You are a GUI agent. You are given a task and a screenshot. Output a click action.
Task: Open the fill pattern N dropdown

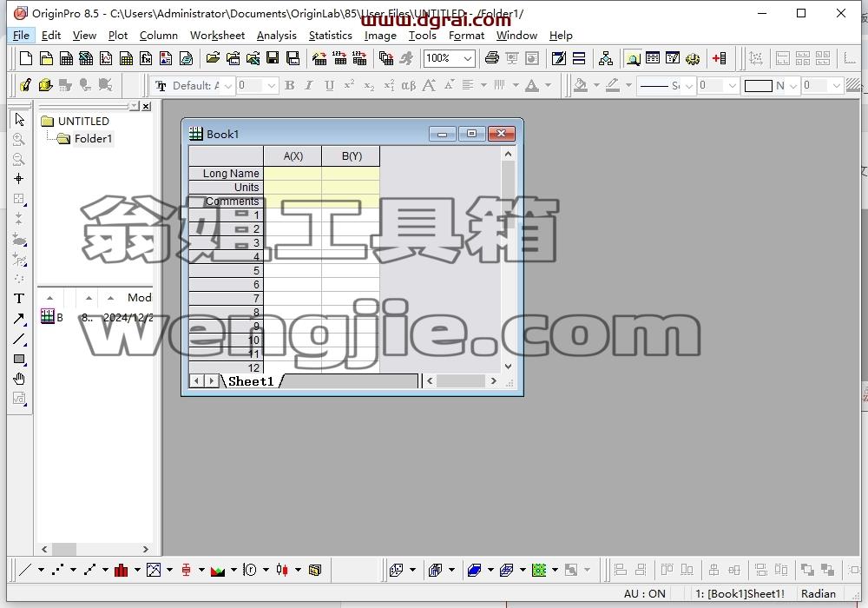(x=793, y=86)
